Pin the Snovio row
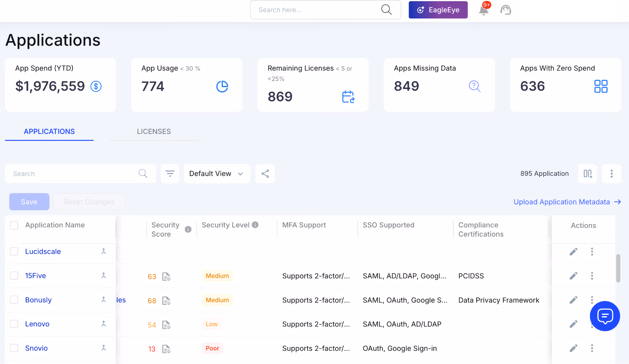Image resolution: width=629 pixels, height=364 pixels. coord(104,348)
